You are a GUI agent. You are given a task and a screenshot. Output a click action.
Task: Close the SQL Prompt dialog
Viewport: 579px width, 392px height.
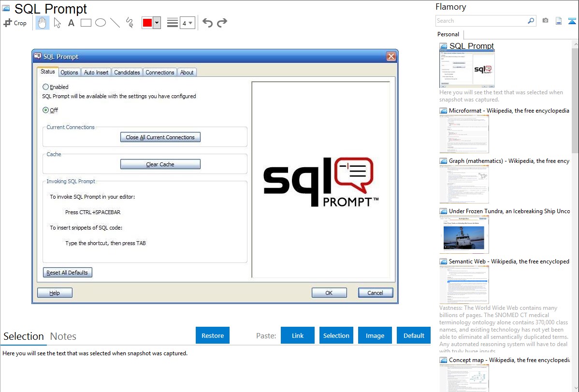(x=391, y=56)
